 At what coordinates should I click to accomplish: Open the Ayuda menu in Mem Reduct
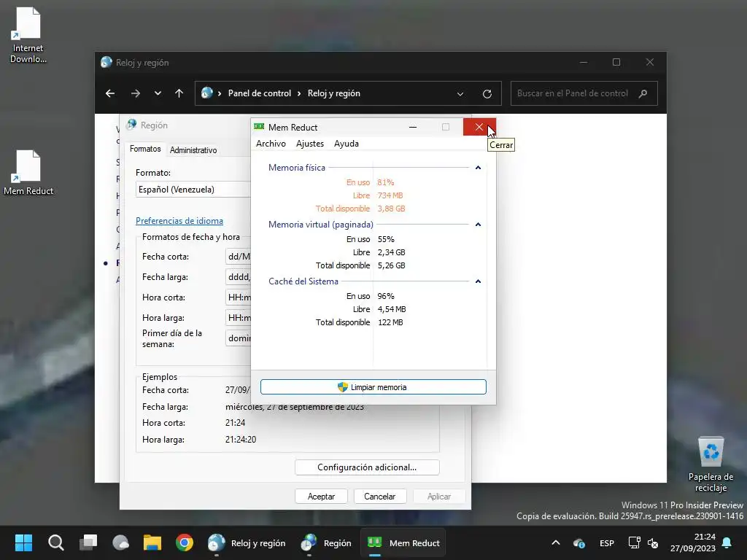coord(347,144)
